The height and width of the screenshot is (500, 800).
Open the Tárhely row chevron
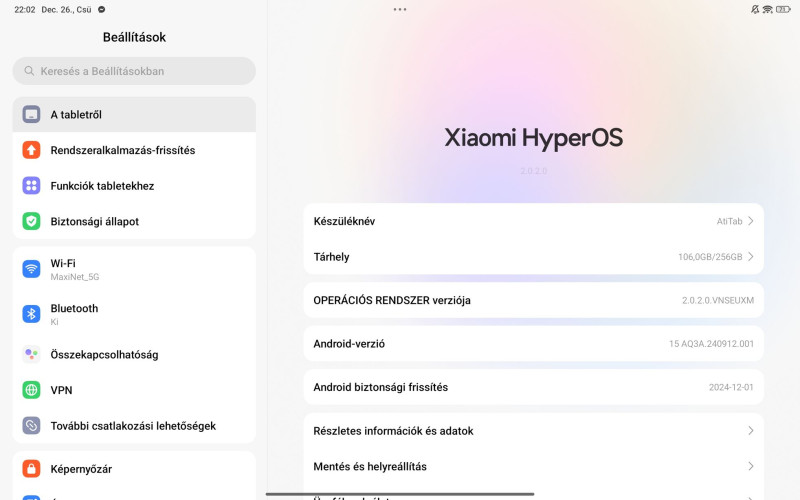tap(751, 257)
